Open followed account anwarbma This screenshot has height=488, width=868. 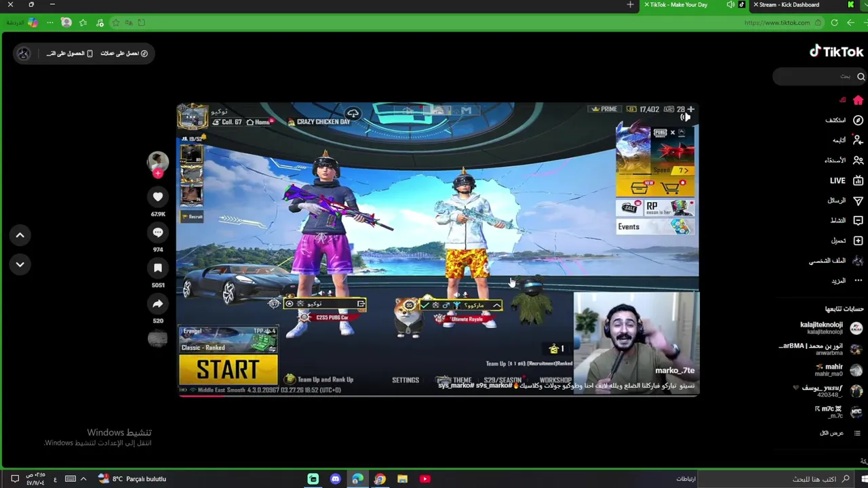pyautogui.click(x=821, y=348)
